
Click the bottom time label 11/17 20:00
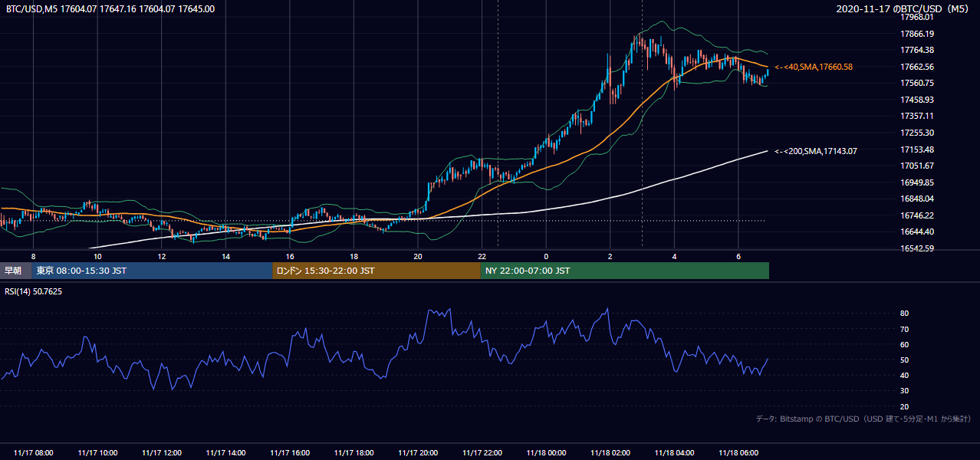click(x=418, y=452)
